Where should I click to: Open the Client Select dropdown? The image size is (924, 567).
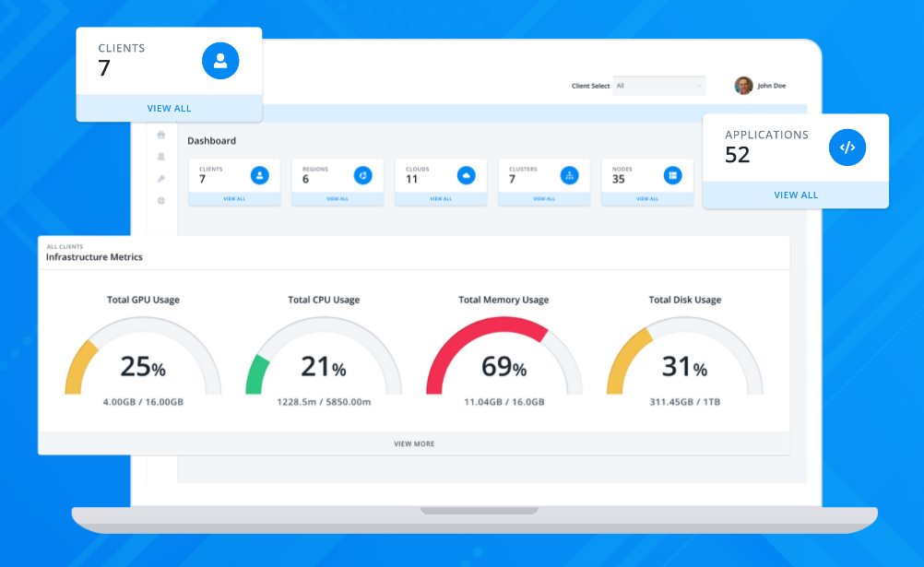[658, 86]
